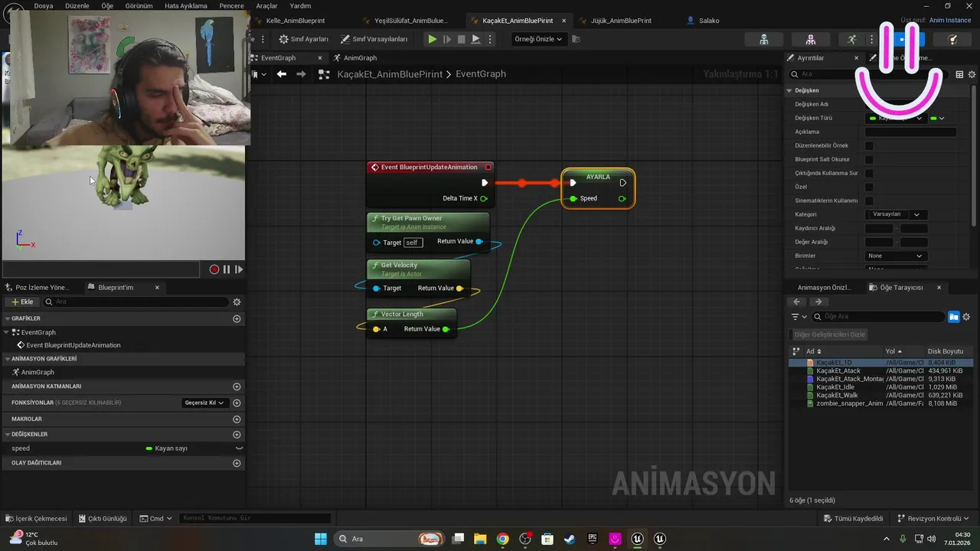Add a new variable via DEĞİŞKENLER plus
Image resolution: width=980 pixels, height=551 pixels.
[237, 434]
